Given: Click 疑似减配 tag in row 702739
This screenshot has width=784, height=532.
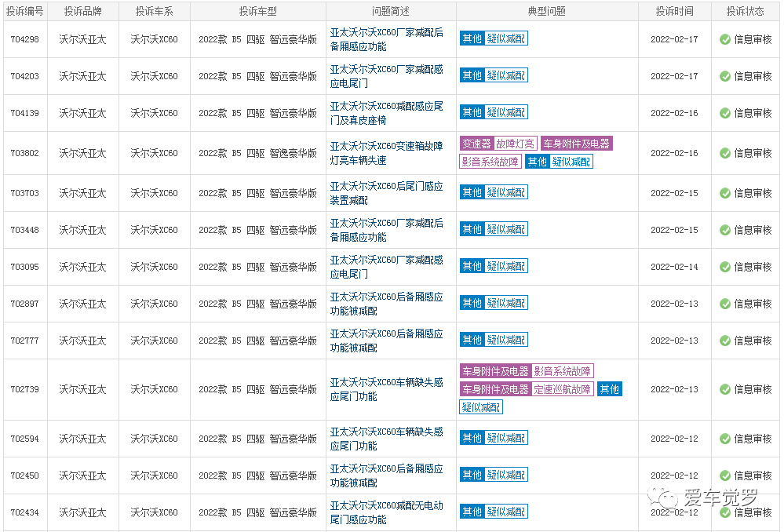Looking at the screenshot, I should coord(481,407).
